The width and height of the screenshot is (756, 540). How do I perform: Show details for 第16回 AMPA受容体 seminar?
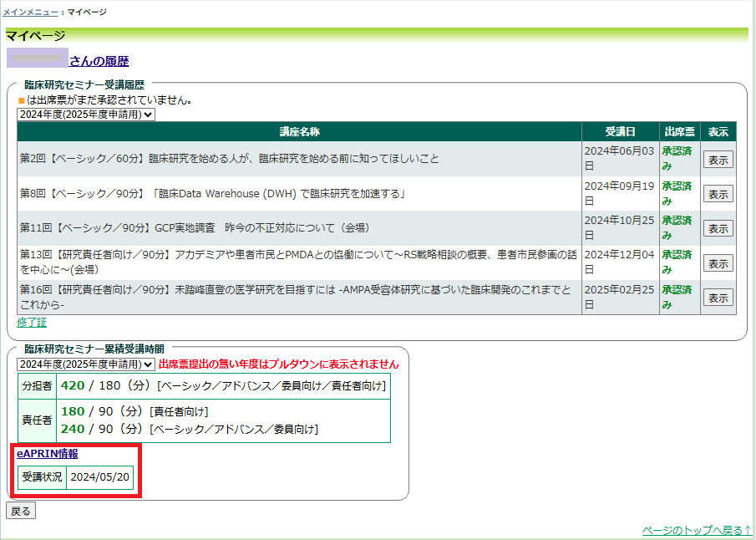718,298
